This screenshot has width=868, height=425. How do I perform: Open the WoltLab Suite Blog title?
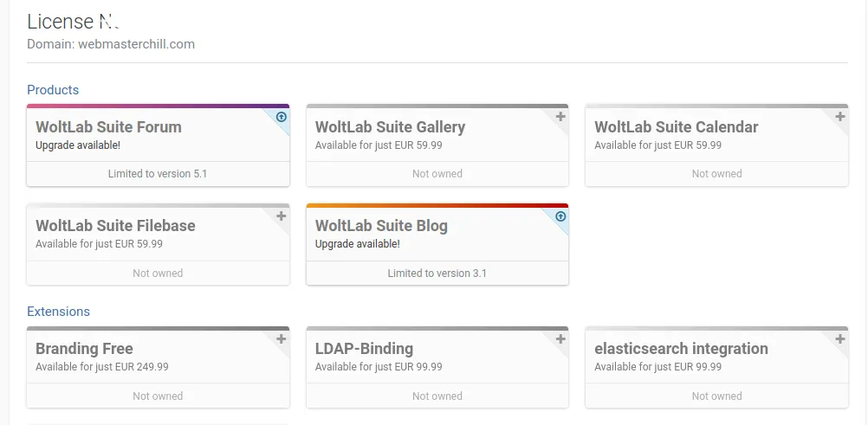point(381,226)
